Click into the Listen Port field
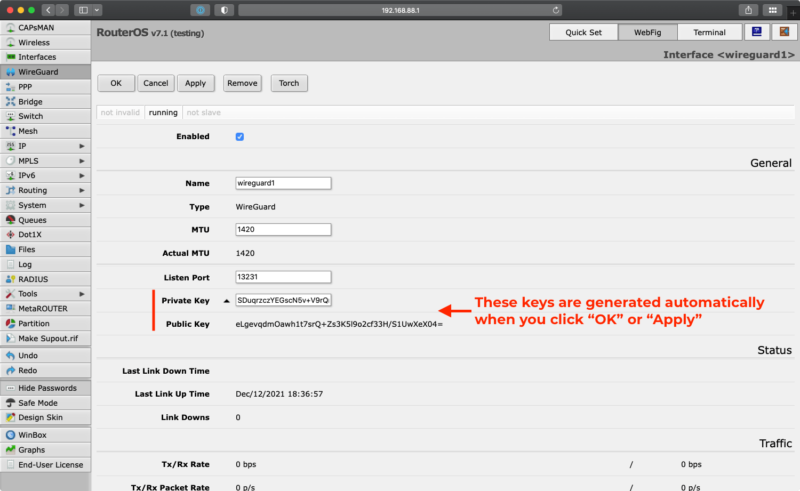 282,277
